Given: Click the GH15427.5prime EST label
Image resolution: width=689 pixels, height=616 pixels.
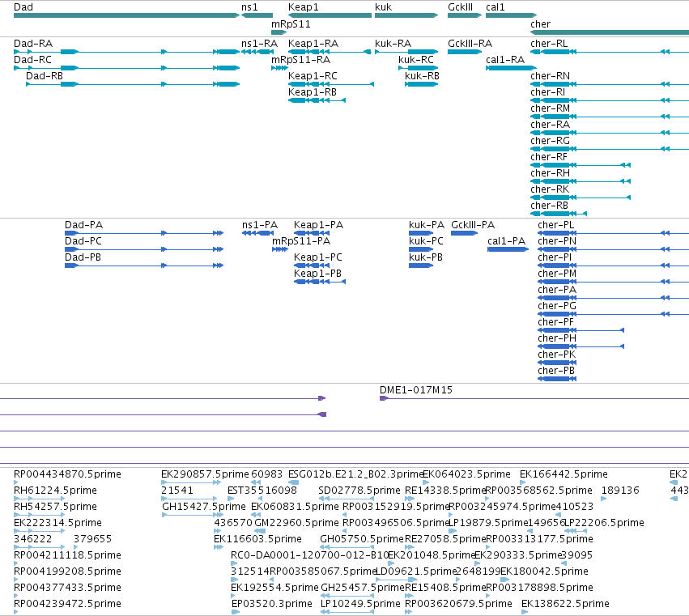Looking at the screenshot, I should click(204, 507).
